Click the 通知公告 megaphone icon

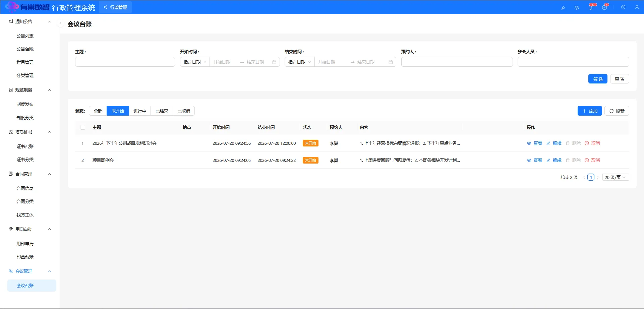(11, 21)
